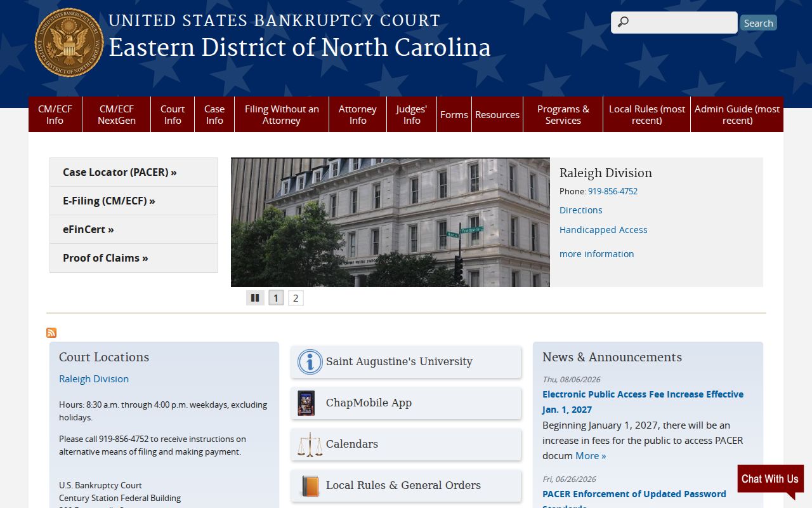
Task: Click the News & Announcements heading
Action: tap(612, 357)
